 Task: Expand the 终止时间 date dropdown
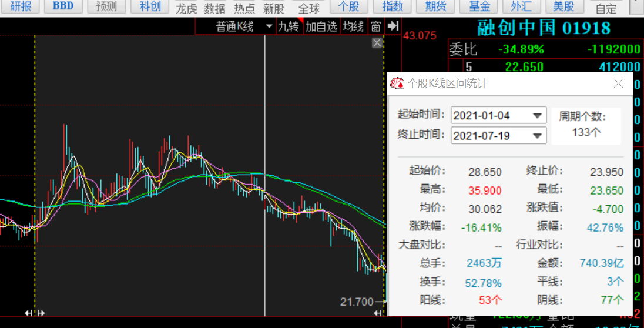pyautogui.click(x=537, y=136)
